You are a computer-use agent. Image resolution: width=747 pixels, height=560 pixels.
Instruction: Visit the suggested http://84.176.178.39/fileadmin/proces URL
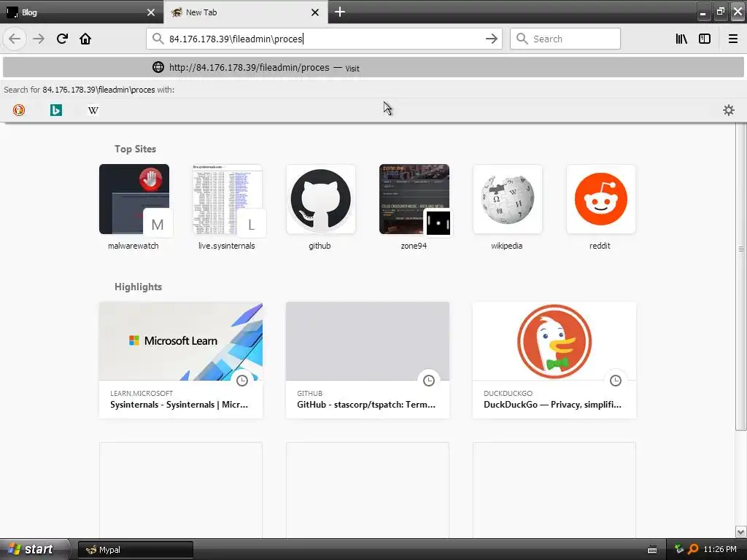tap(373, 68)
